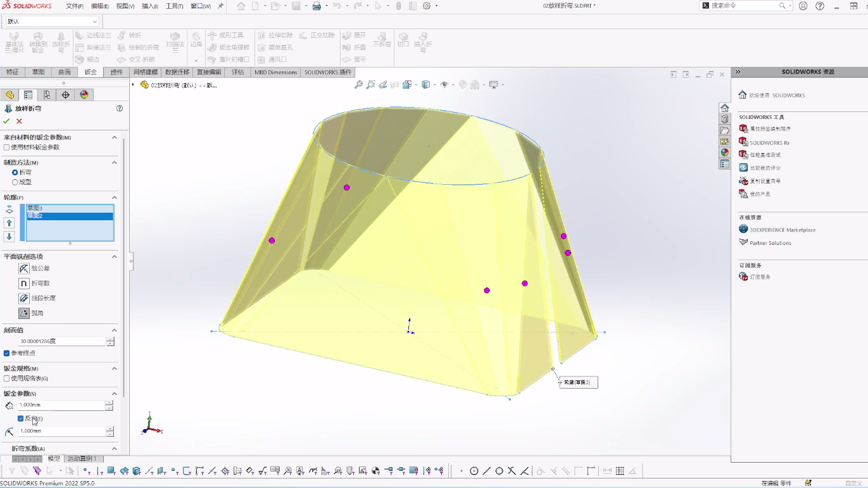Collapse the 轮廓(P) section
The image size is (868, 488).
click(x=115, y=197)
